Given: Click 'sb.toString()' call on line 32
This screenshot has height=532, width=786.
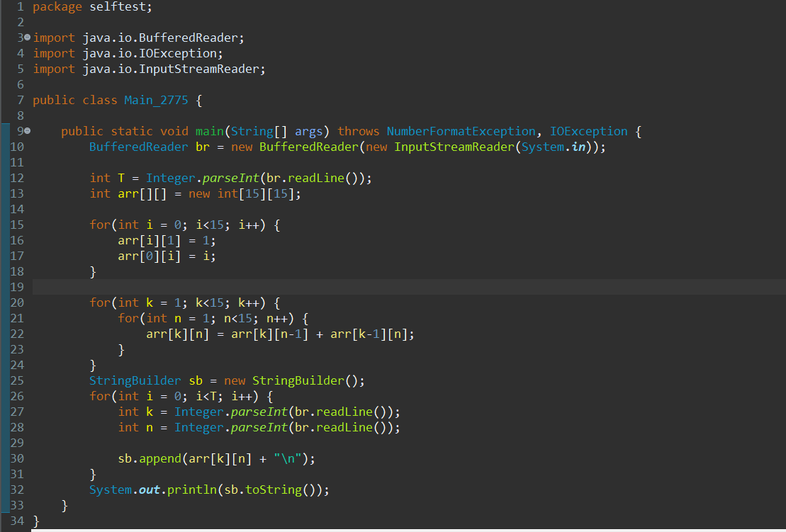Looking at the screenshot, I should click(x=270, y=489).
